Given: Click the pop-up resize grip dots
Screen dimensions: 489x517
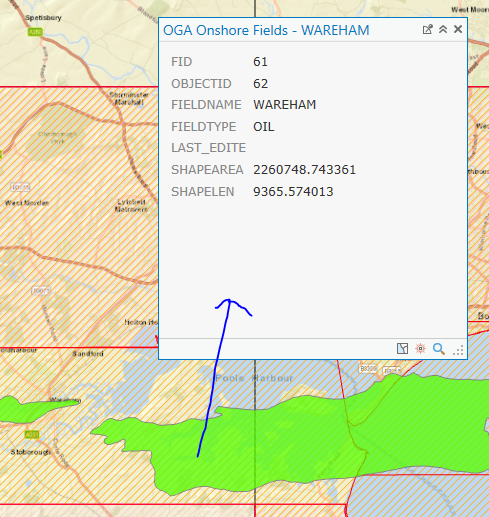Looking at the screenshot, I should click(458, 350).
